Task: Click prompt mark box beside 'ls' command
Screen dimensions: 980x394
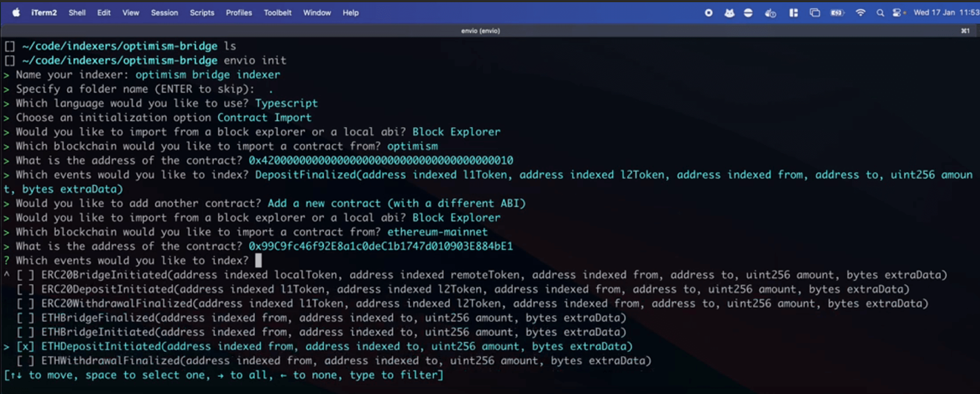Action: [10, 47]
